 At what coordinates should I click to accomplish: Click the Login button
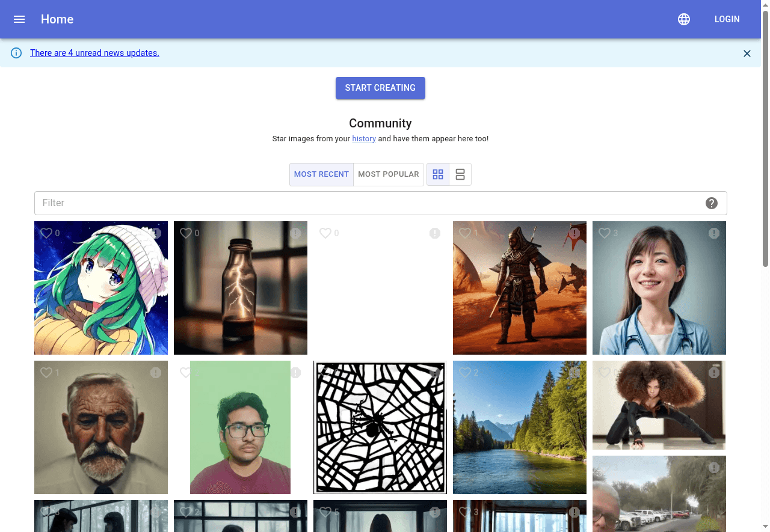727,19
